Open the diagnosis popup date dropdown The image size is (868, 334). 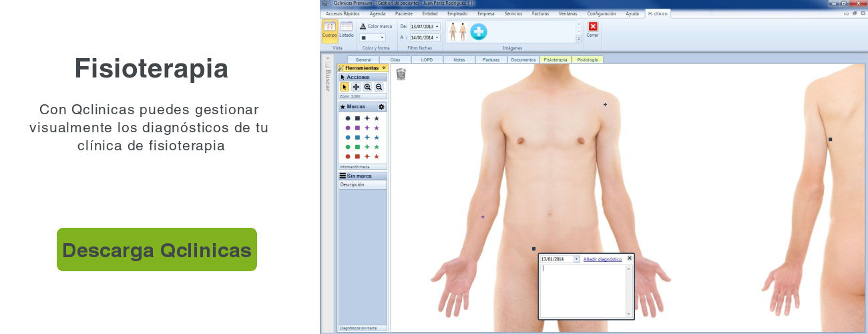[577, 259]
